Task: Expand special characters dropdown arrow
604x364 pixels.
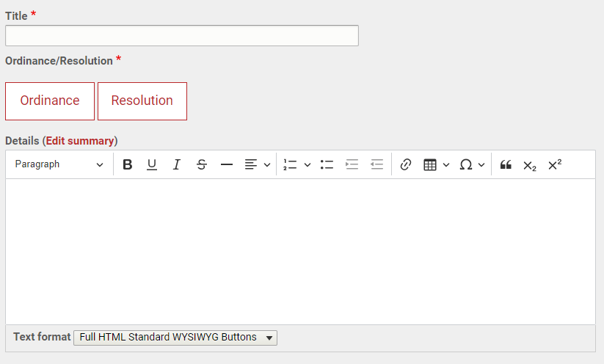Action: [x=481, y=165]
